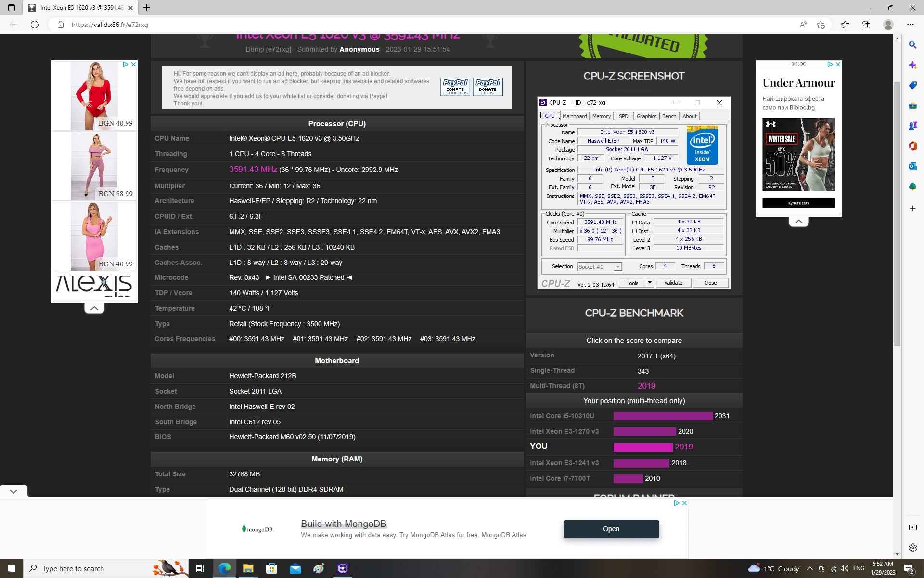The height and width of the screenshot is (578, 924).
Task: Close the left Alexis ad
Action: pyautogui.click(x=134, y=64)
